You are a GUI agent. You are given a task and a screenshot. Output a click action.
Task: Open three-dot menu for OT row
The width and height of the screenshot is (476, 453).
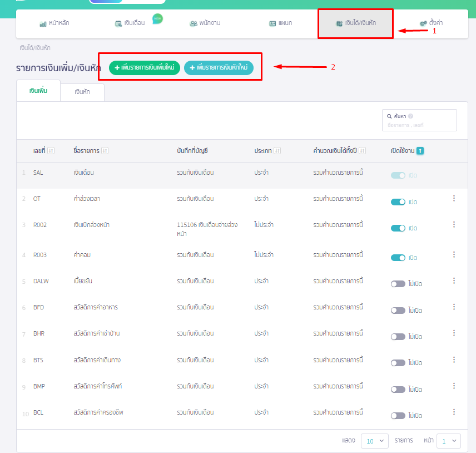[454, 199]
